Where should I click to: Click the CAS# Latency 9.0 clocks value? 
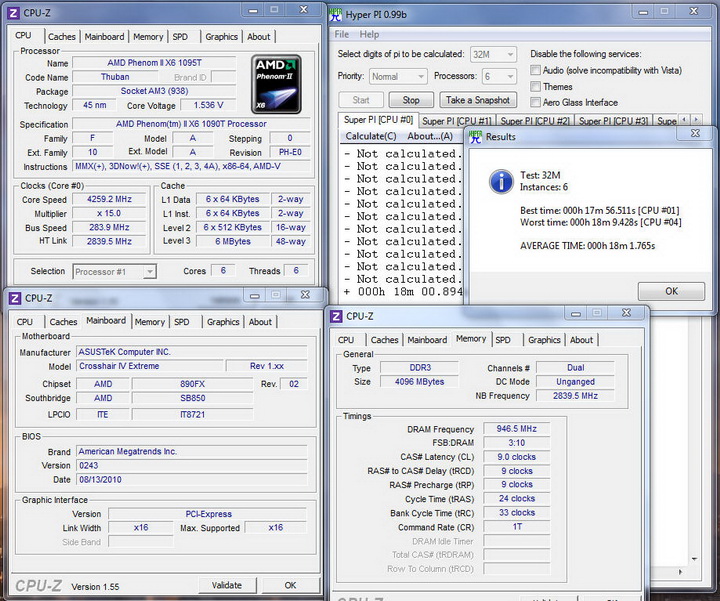click(x=516, y=457)
